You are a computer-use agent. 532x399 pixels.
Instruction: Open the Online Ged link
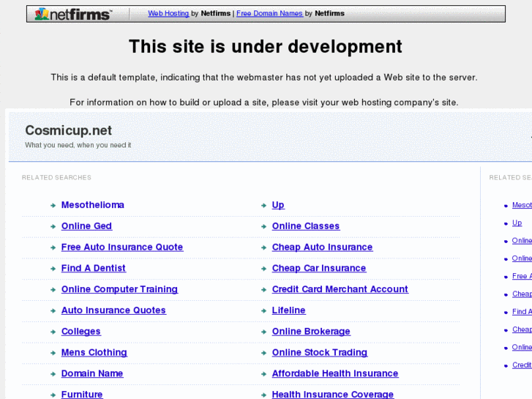[x=86, y=225]
